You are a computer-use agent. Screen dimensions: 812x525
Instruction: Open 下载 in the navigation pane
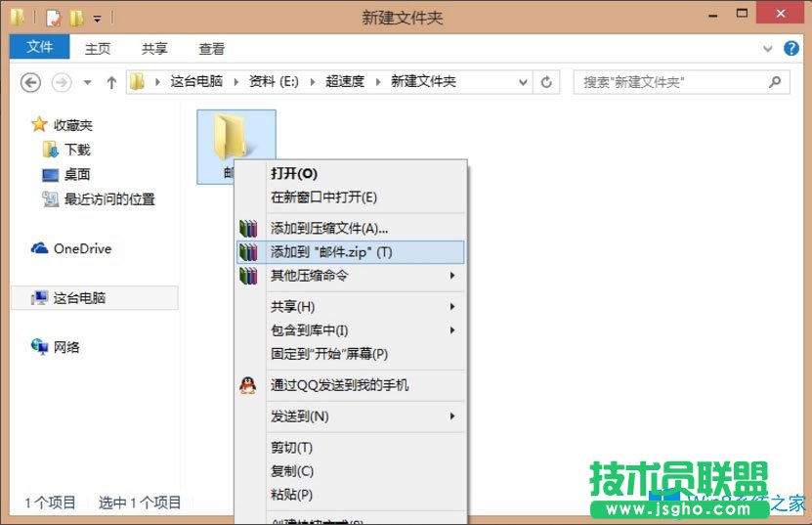tap(77, 150)
